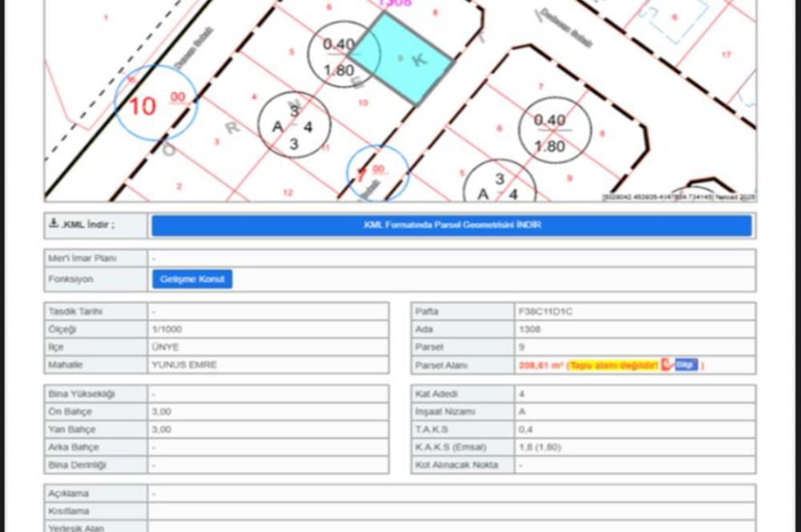Click the blue circle marked 10 on map
Image resolution: width=801 pixels, height=532 pixels.
point(156,104)
